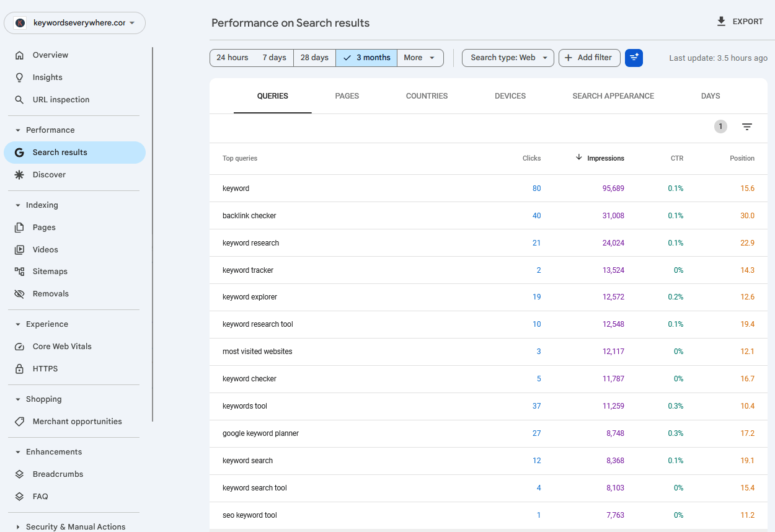Collapse the Performance section
775x532 pixels.
pos(18,130)
